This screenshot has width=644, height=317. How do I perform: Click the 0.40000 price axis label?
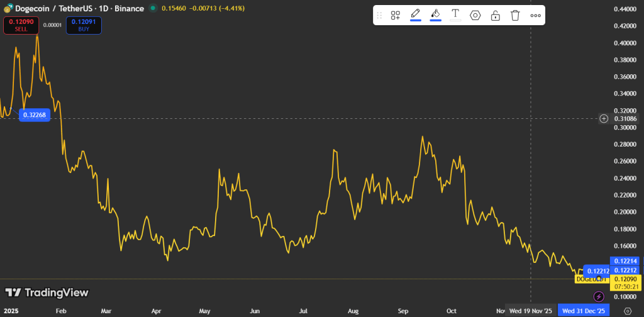pyautogui.click(x=626, y=43)
